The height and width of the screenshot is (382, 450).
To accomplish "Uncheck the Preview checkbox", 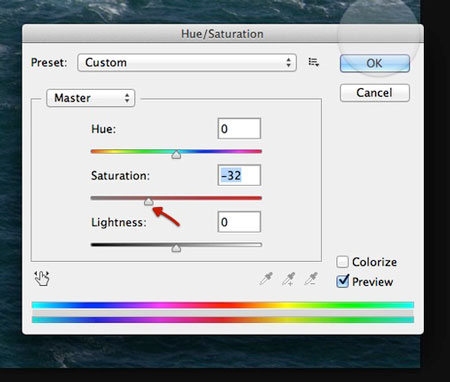I will coord(342,282).
